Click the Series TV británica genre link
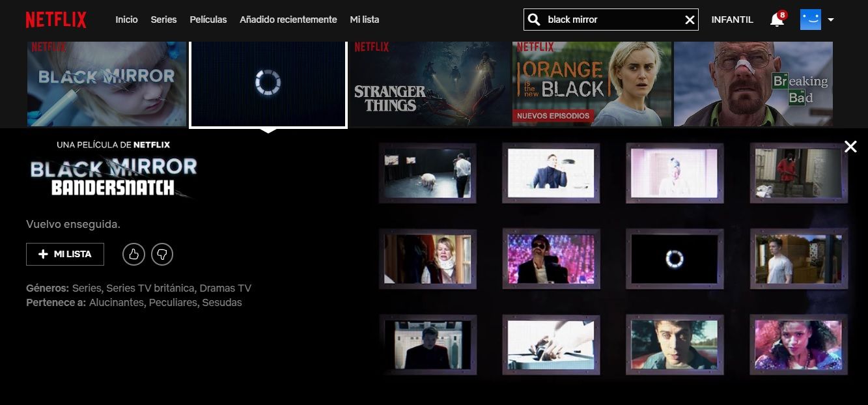This screenshot has height=405, width=868. tap(150, 288)
